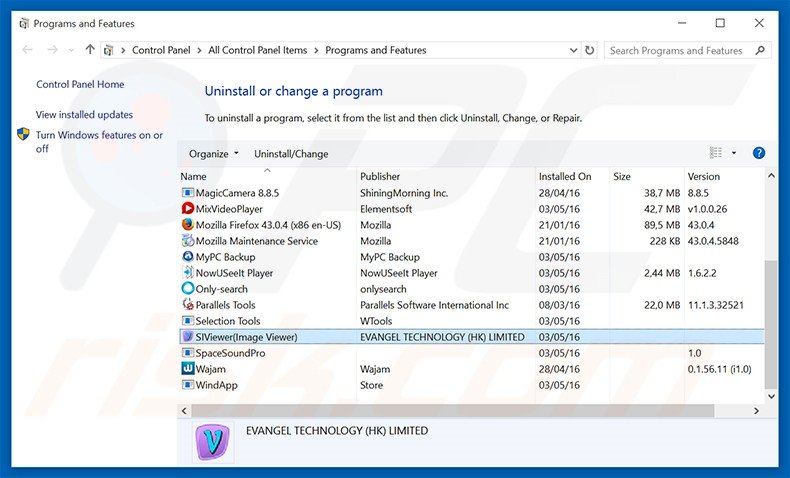790x478 pixels.
Task: Open the recent locations dropdown arrow
Action: (71, 50)
